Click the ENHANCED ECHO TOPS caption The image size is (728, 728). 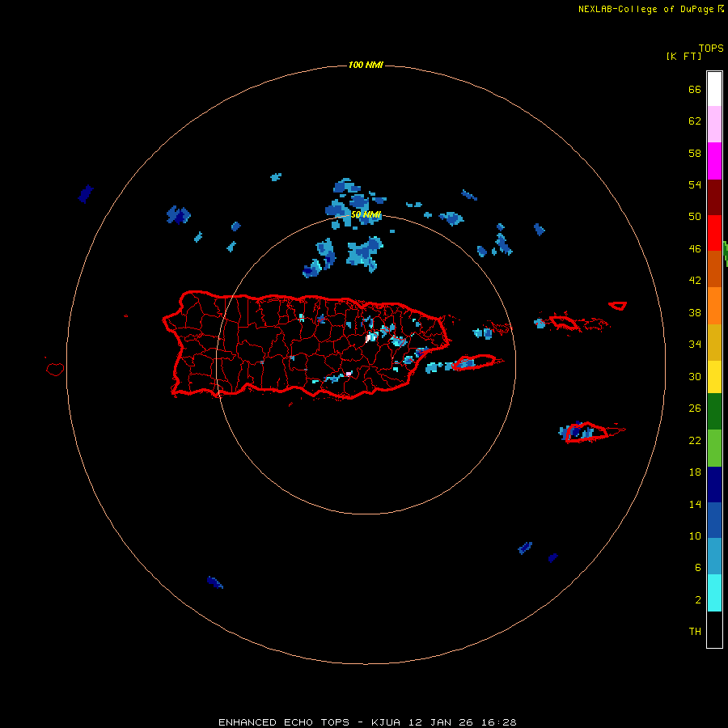pyautogui.click(x=284, y=722)
